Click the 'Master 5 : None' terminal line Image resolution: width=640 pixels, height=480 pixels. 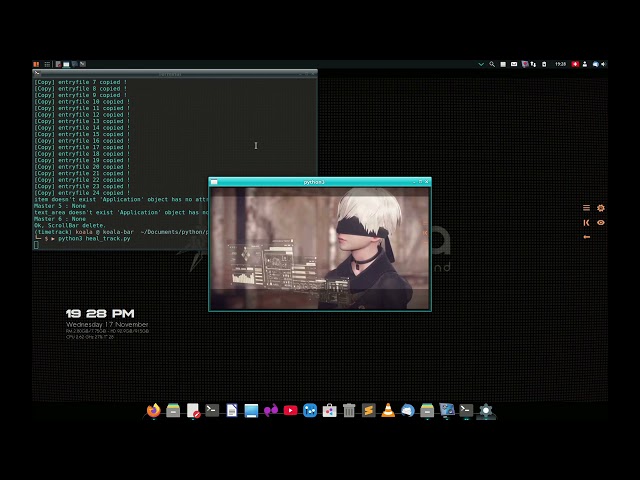point(60,206)
